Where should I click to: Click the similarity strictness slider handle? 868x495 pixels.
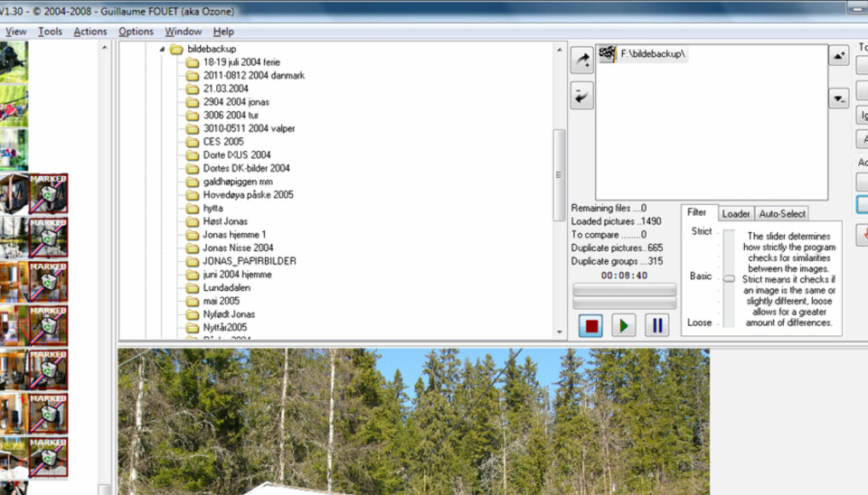tap(729, 279)
